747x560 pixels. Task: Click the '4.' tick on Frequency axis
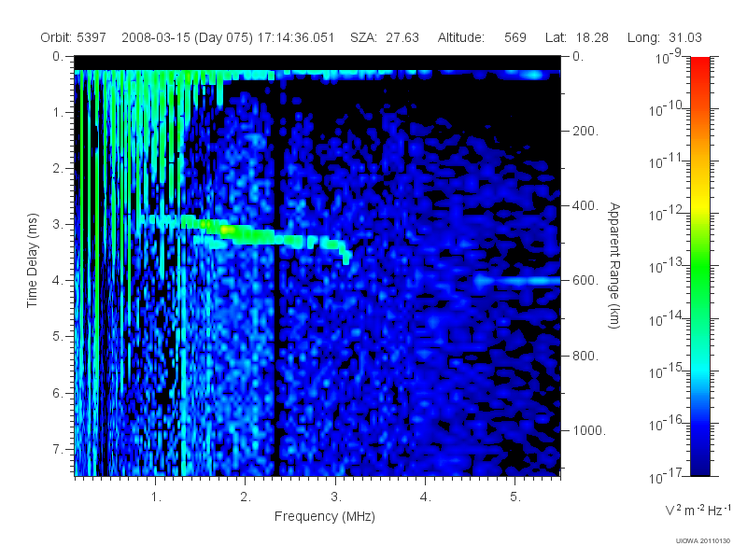pyautogui.click(x=426, y=497)
